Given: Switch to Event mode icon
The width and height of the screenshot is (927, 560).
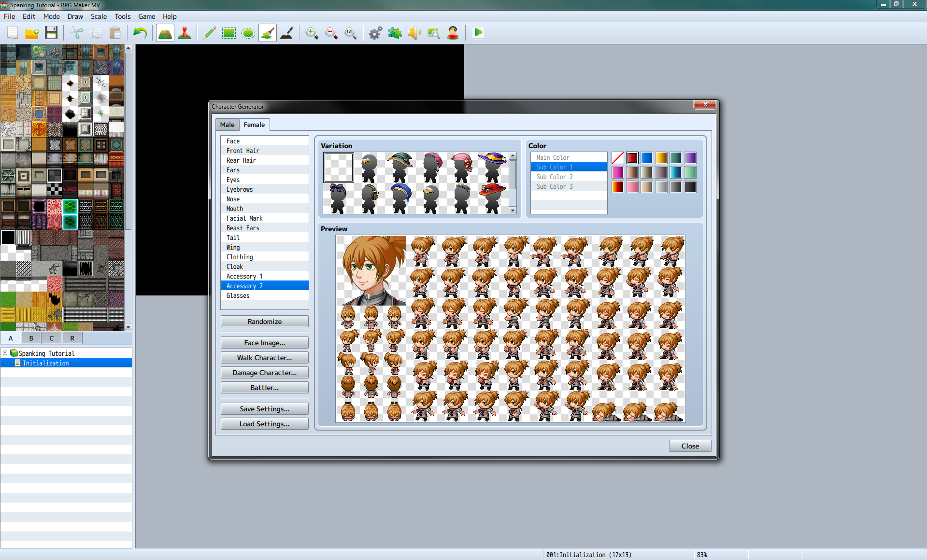Looking at the screenshot, I should pos(185,33).
